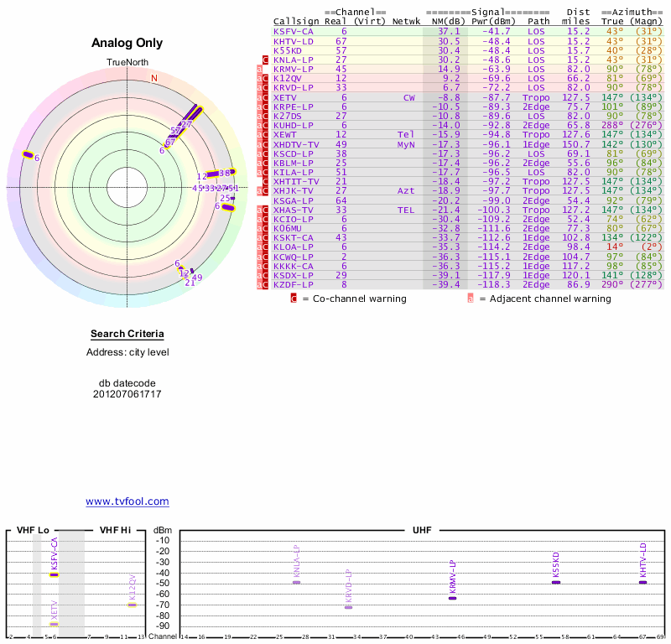This screenshot has width=671, height=644.
Task: Select the KCWQ-LP callsign
Action: (293, 257)
